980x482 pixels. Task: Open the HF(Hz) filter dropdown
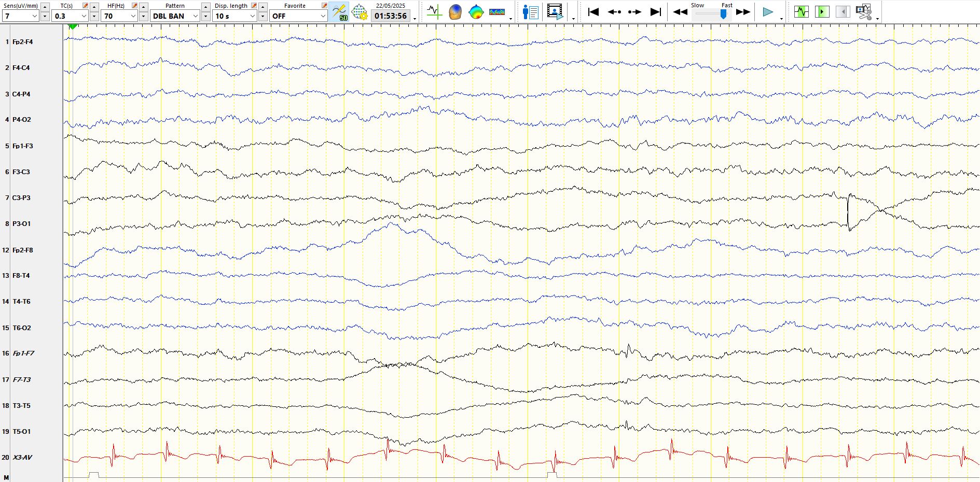119,16
